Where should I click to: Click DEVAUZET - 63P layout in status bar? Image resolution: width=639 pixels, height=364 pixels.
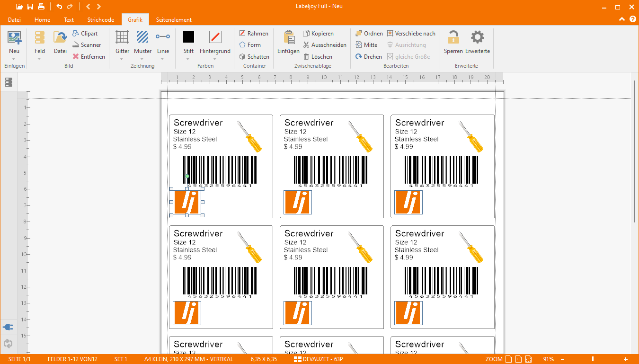pos(318,359)
